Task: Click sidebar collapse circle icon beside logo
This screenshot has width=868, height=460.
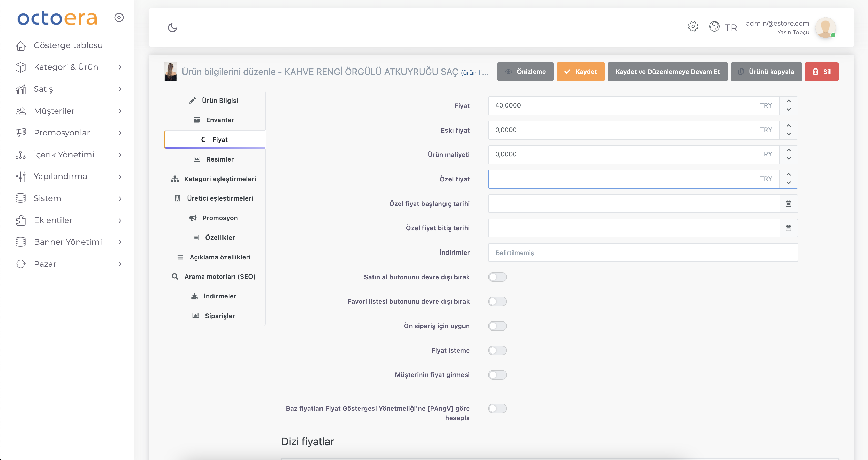Action: 119,18
